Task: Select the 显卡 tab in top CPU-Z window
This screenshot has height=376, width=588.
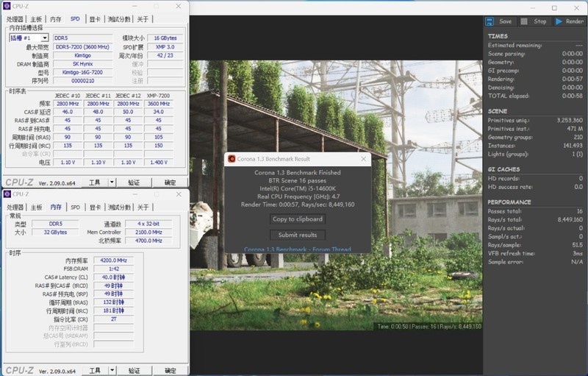Action: pyautogui.click(x=95, y=19)
